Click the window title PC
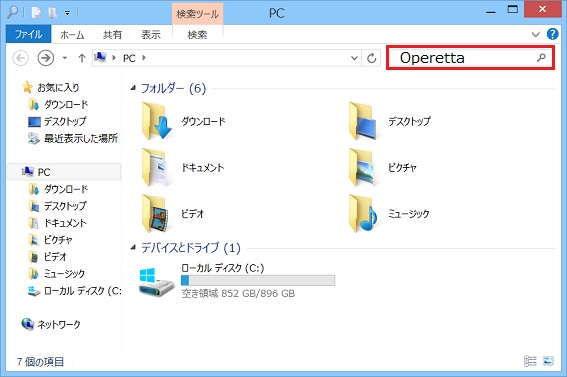This screenshot has width=567, height=377. pyautogui.click(x=277, y=13)
